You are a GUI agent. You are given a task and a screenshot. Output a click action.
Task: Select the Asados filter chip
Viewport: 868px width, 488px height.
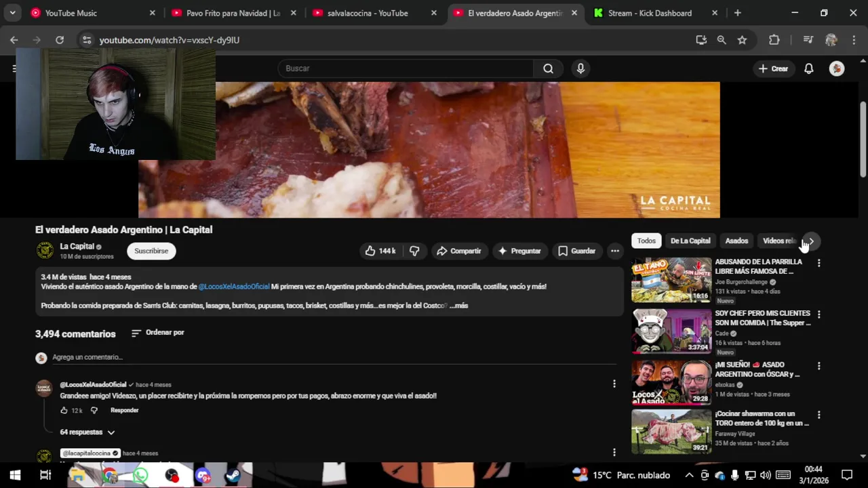point(736,241)
